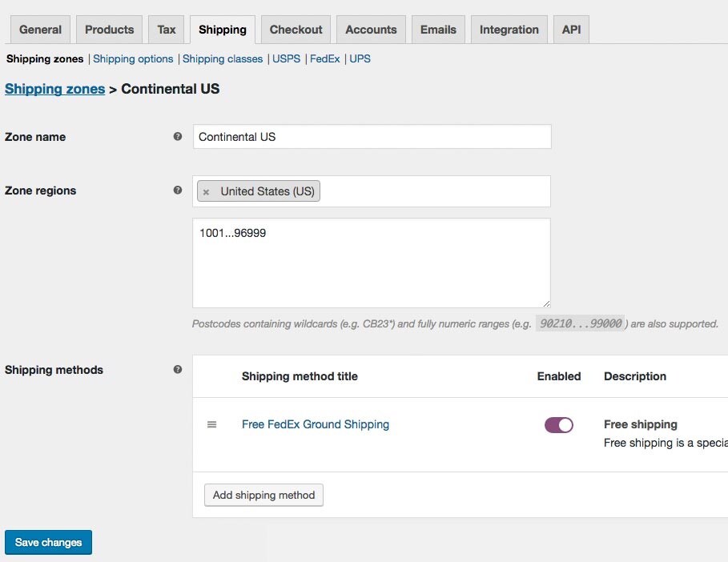Go to the Checkout tab
Image resolution: width=728 pixels, height=562 pixels.
pos(296,30)
